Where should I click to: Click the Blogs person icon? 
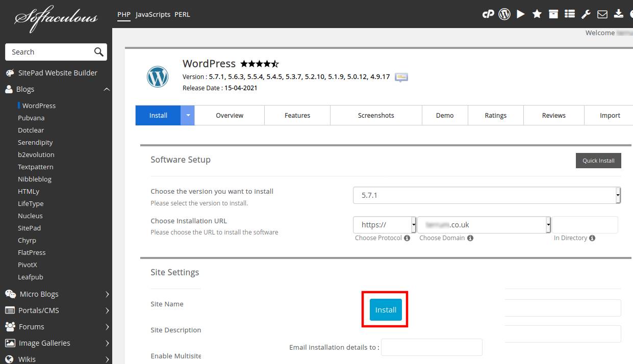(9, 89)
